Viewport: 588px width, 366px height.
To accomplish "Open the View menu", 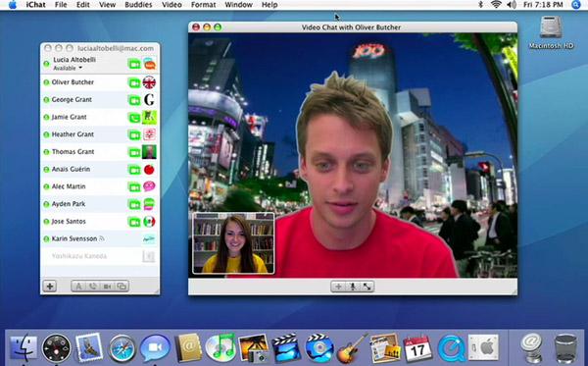I will [x=107, y=5].
